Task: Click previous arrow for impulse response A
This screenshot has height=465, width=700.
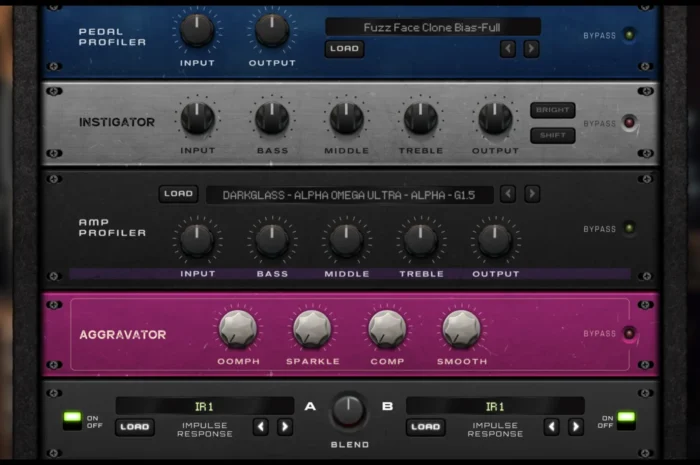Action: 261,427
